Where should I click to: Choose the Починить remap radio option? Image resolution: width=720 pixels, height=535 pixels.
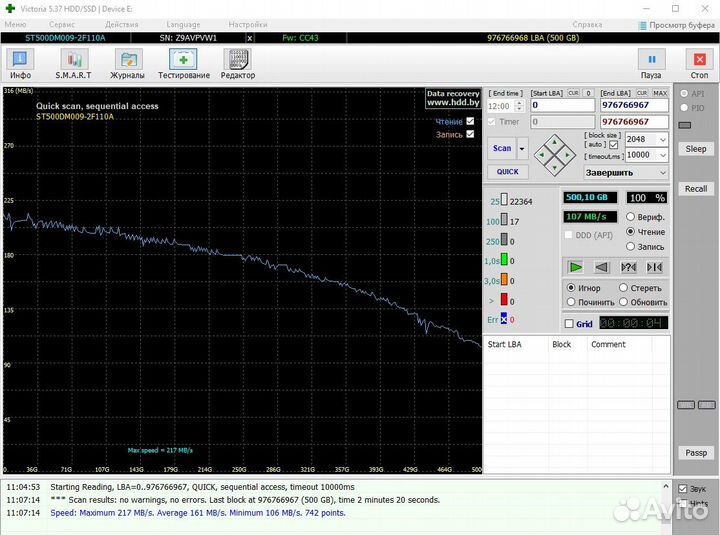(x=571, y=302)
